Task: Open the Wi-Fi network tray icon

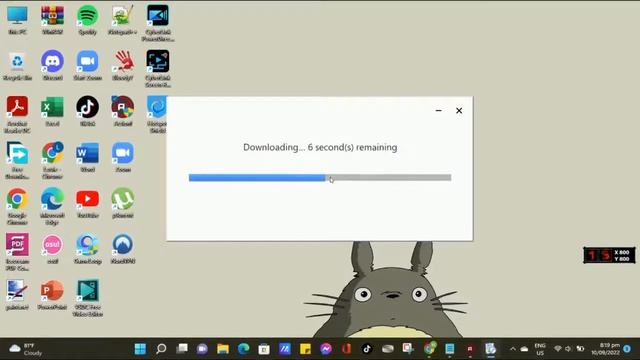Action: pos(558,349)
